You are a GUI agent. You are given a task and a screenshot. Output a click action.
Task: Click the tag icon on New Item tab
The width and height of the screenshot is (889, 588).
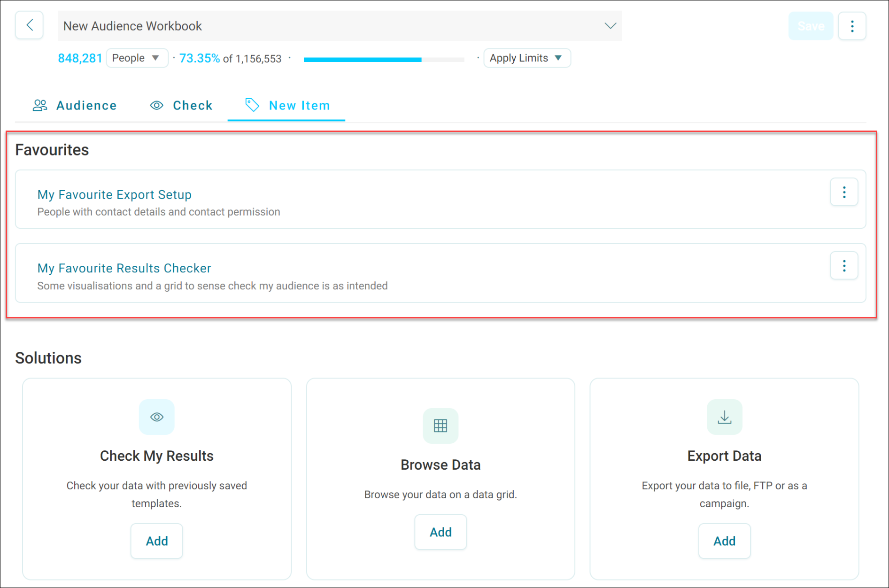click(252, 105)
